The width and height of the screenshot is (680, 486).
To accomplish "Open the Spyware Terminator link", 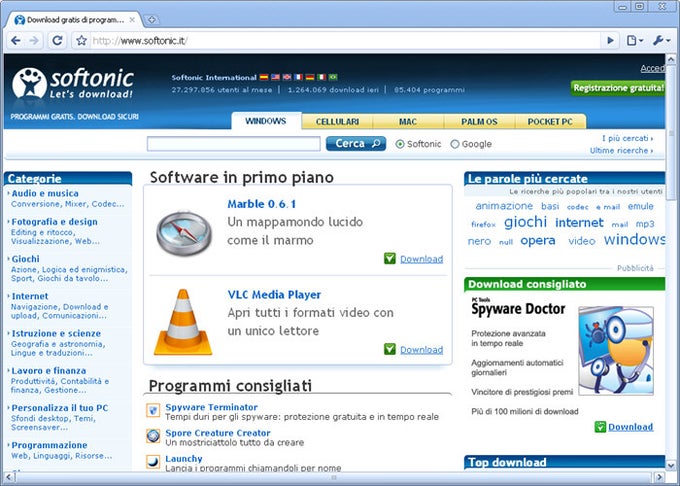I will point(211,407).
